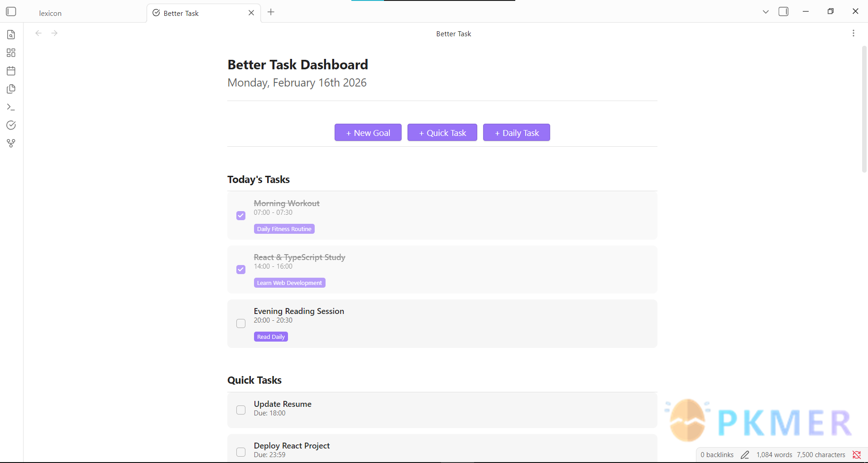Minimize the Obsidian window
The image size is (868, 463).
click(x=806, y=11)
